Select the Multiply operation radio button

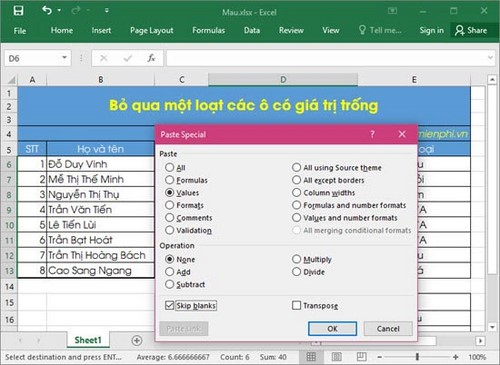(296, 259)
